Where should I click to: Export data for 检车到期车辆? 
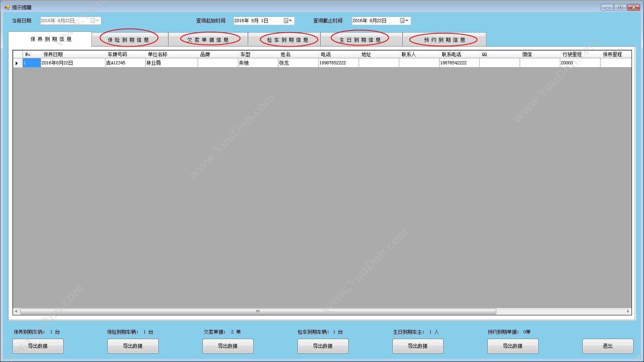323,346
